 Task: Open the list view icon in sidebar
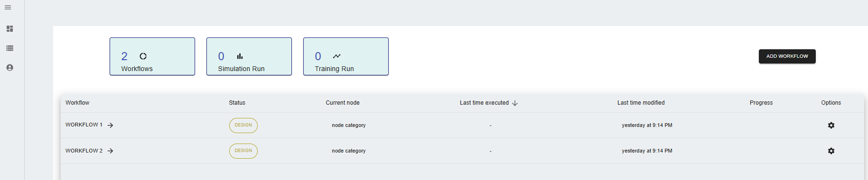9,48
